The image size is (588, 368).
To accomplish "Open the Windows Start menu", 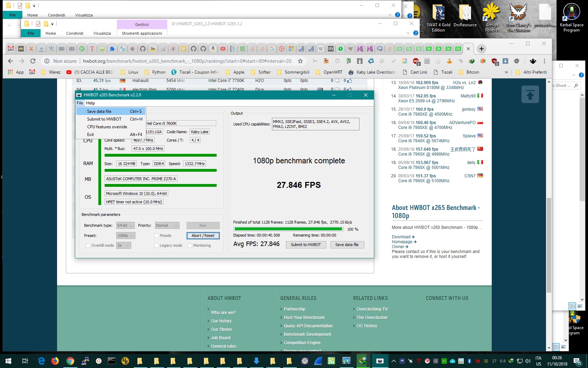I will tap(8, 361).
